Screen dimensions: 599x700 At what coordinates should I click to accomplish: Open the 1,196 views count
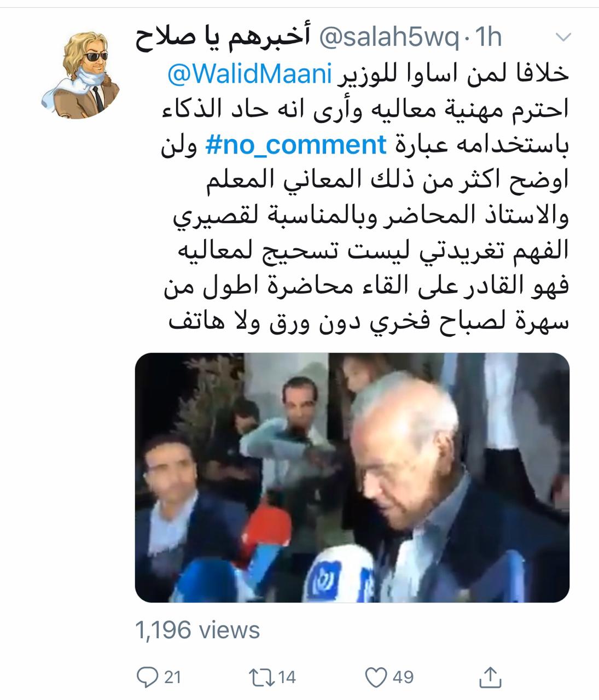tap(197, 630)
